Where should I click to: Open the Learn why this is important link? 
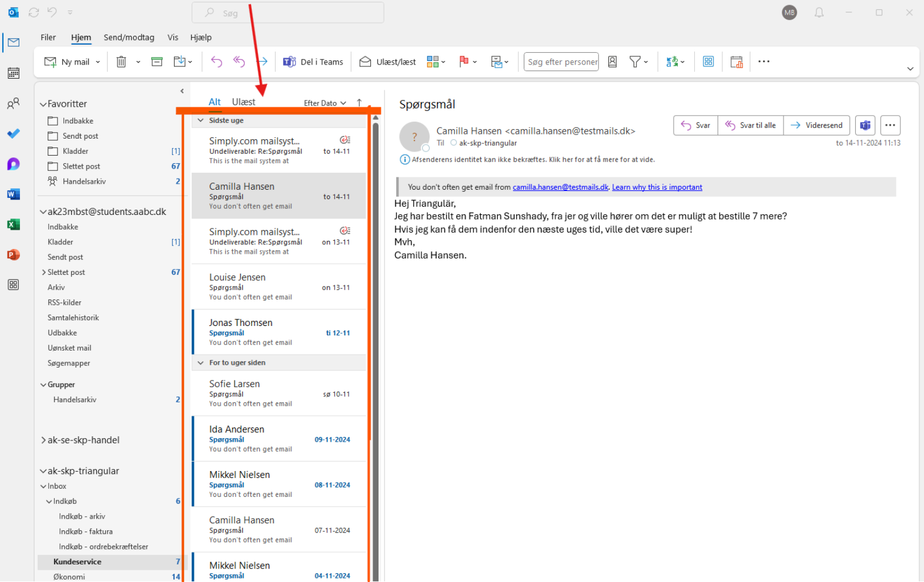point(657,187)
